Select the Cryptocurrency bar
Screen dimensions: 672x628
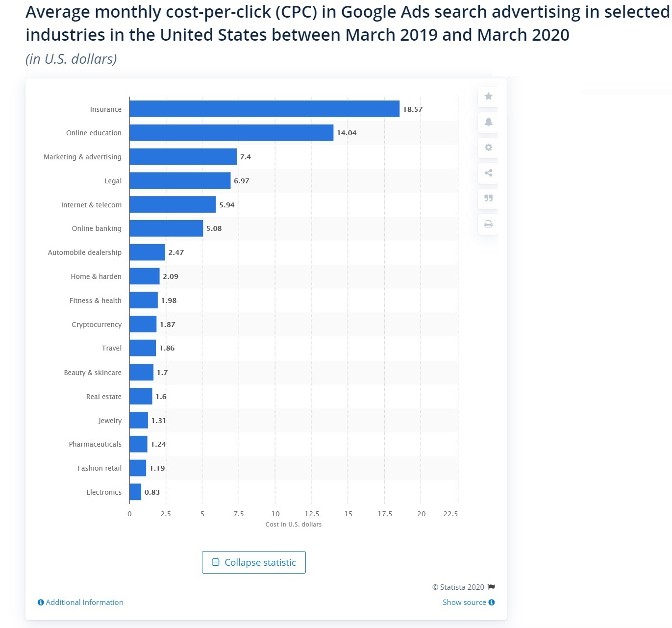[x=142, y=324]
